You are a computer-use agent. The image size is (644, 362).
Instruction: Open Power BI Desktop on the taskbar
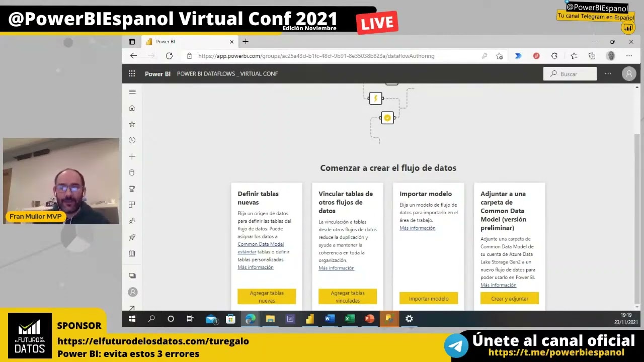310,319
